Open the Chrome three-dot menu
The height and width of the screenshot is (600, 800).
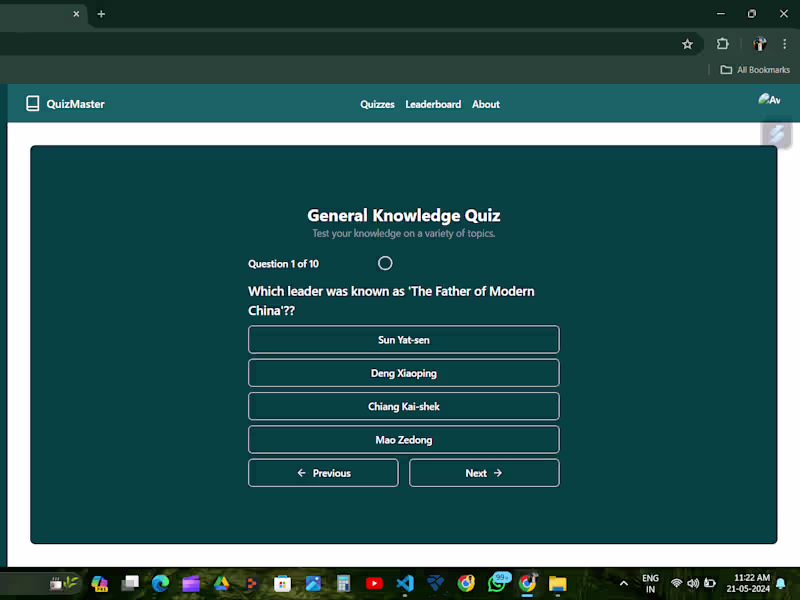tap(784, 44)
